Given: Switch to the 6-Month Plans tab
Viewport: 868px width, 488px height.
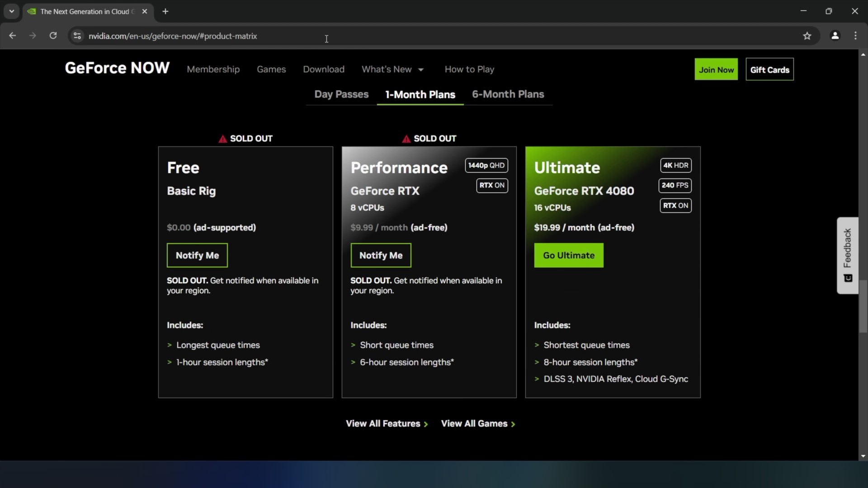Looking at the screenshot, I should click(x=508, y=94).
